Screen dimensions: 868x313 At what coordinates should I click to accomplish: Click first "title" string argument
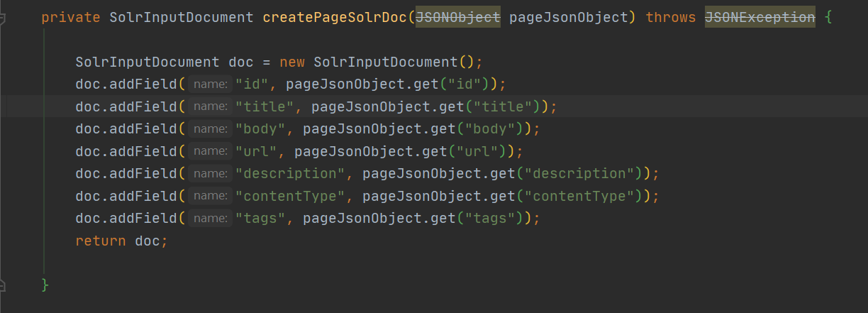pyautogui.click(x=265, y=106)
